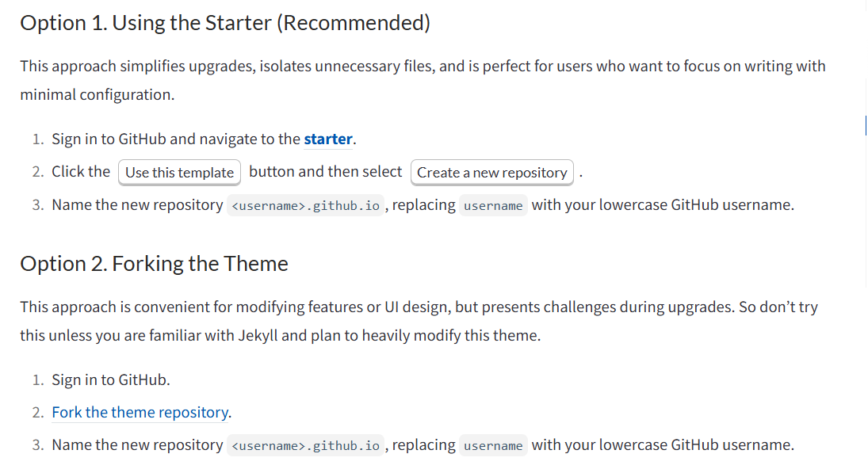The height and width of the screenshot is (469, 868).
Task: Click <username>.github.io code under Option 2
Action: pos(305,445)
